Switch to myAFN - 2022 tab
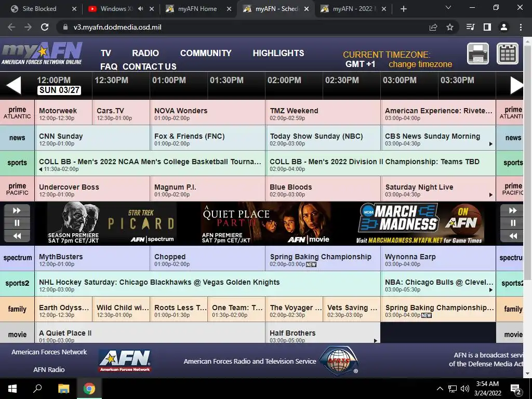Viewport: 532px width, 399px height. coord(352,9)
